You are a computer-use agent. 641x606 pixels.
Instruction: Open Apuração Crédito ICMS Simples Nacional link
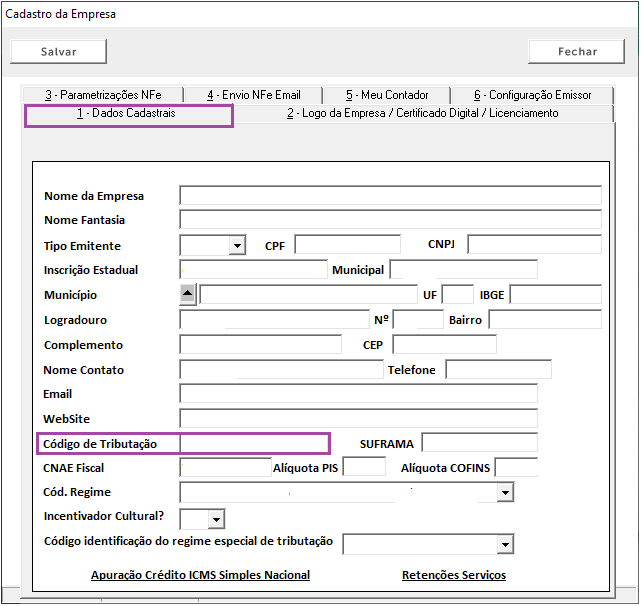[200, 575]
